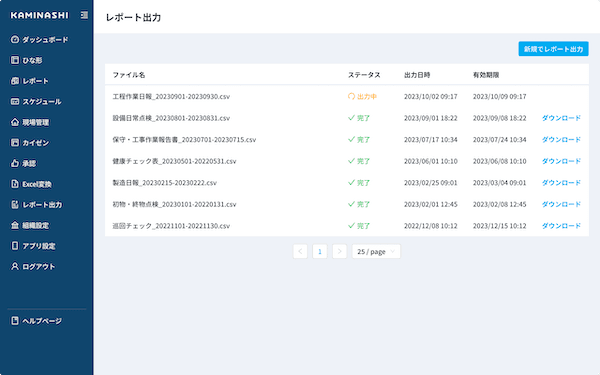600x375 pixels.
Task: Click the Excel変換 file icon
Action: click(x=15, y=184)
